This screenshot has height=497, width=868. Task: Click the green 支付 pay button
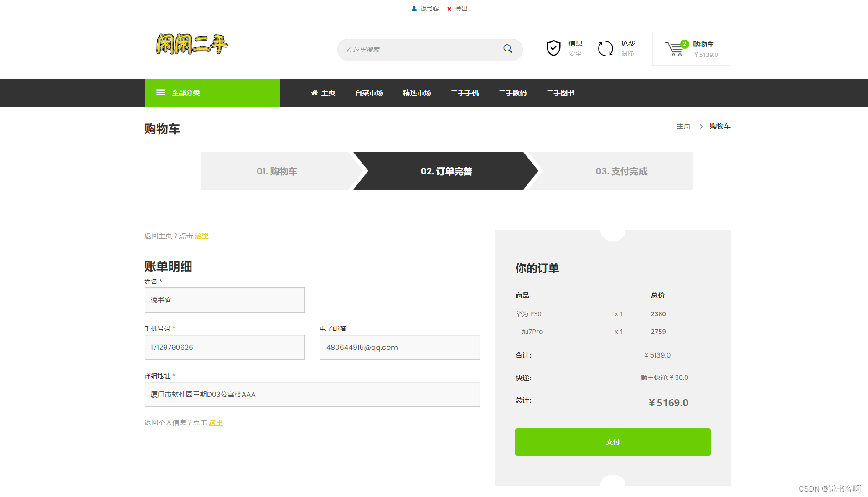[613, 442]
